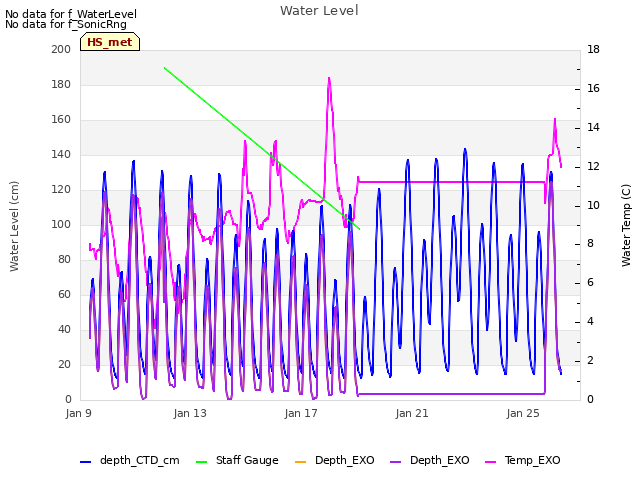Click magenta Temp_EXO color swatch
Viewport: 640px width, 480px height.
pyautogui.click(x=490, y=462)
